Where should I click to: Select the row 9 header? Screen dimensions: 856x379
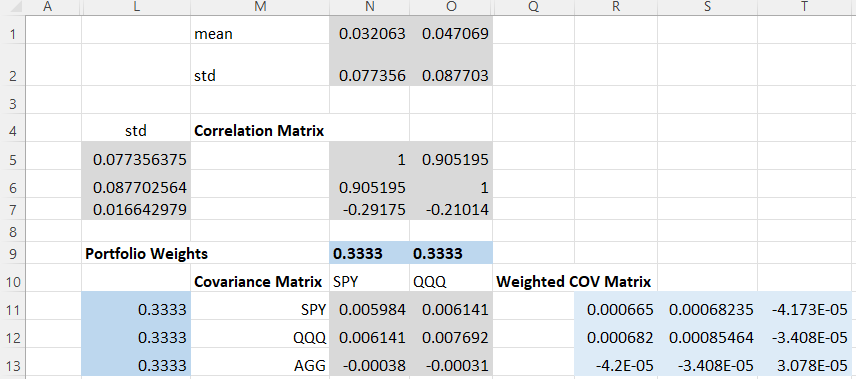pyautogui.click(x=13, y=254)
